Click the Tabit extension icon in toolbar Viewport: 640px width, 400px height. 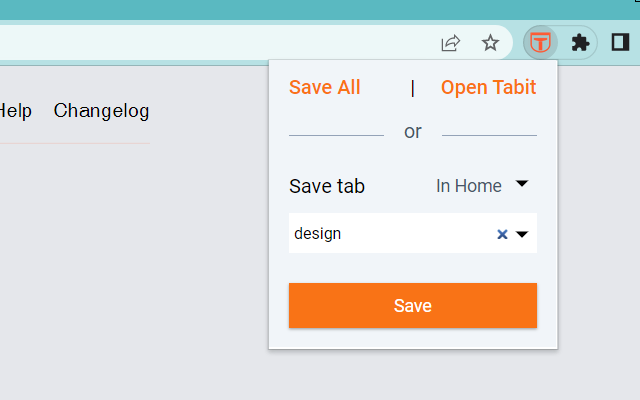541,42
